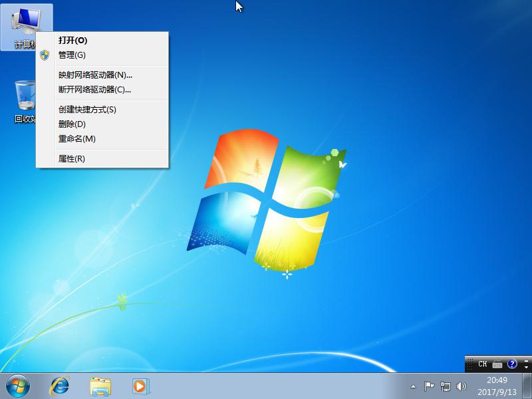Expand hidden icons with the tray arrow
The height and width of the screenshot is (399, 532).
[x=414, y=386]
